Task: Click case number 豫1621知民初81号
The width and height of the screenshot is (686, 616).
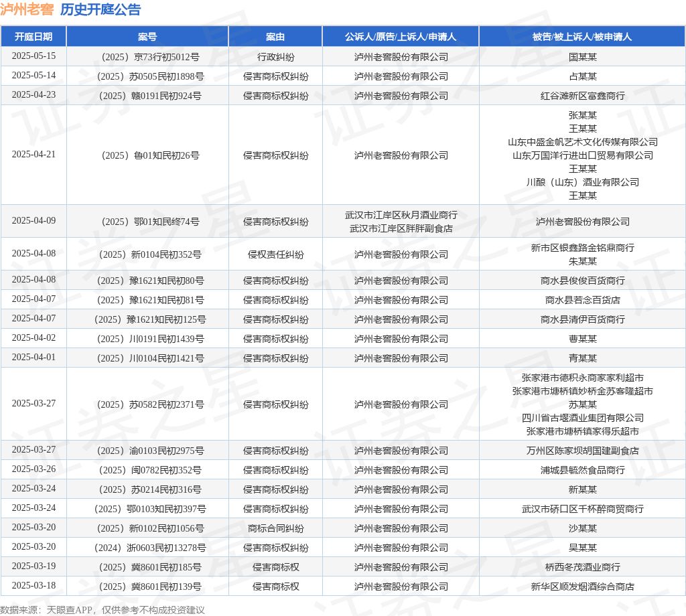Action: click(x=150, y=301)
